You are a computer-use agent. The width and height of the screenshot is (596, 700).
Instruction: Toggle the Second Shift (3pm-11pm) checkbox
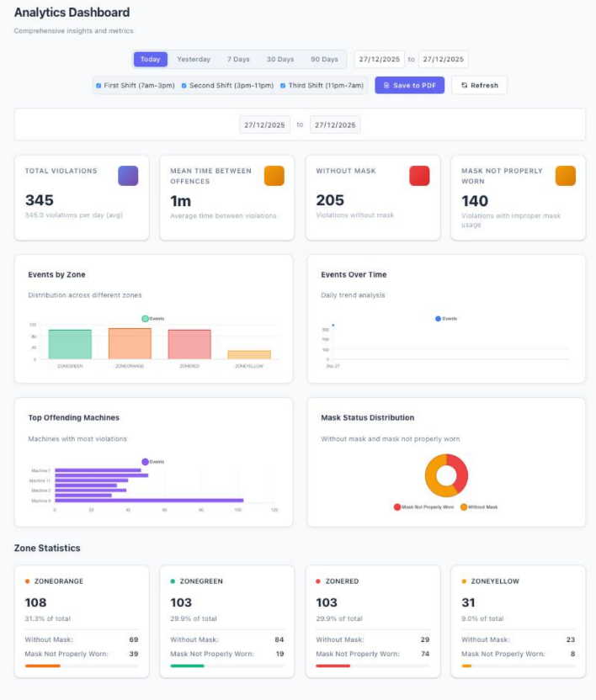point(184,85)
